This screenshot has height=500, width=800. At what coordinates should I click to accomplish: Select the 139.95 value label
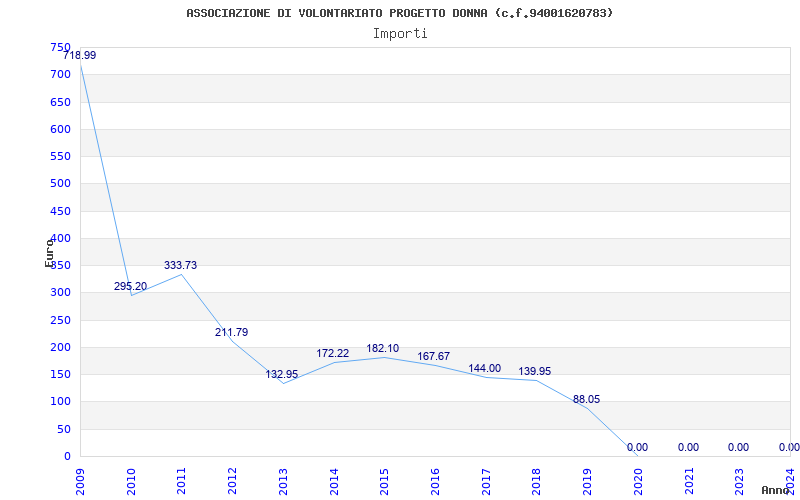pos(535,371)
